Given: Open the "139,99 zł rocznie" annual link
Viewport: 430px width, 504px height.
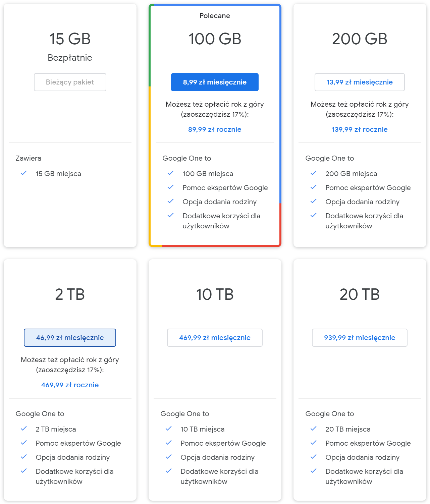Looking at the screenshot, I should (x=360, y=129).
